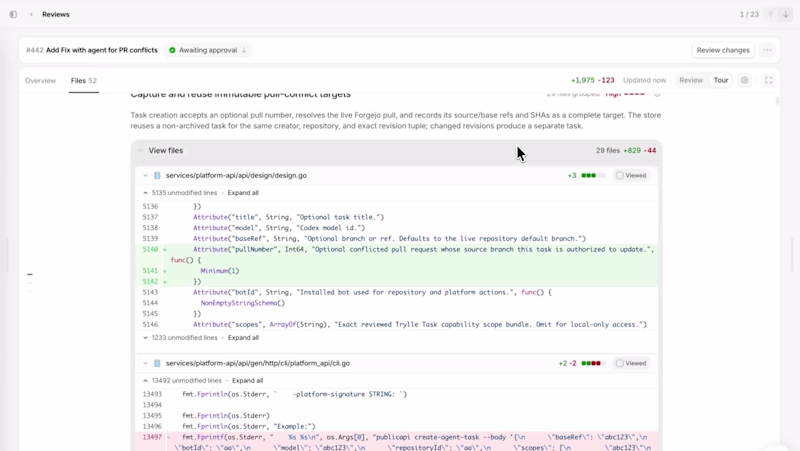
Task: Click added line number 5142
Action: (150, 282)
